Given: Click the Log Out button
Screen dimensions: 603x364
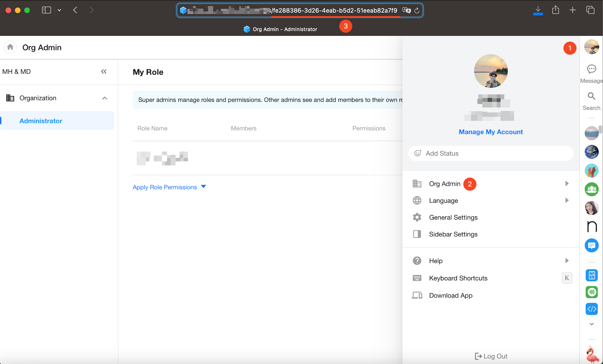Looking at the screenshot, I should [491, 356].
